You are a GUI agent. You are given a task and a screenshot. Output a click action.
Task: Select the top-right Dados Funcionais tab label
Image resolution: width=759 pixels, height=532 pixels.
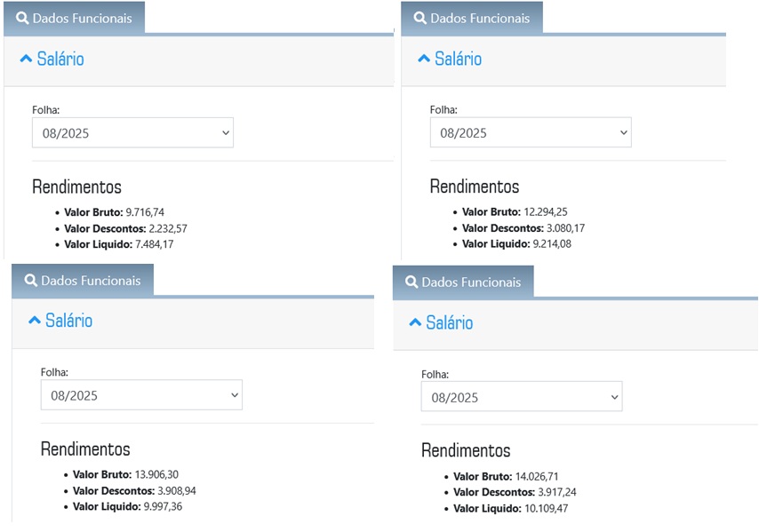tap(480, 19)
